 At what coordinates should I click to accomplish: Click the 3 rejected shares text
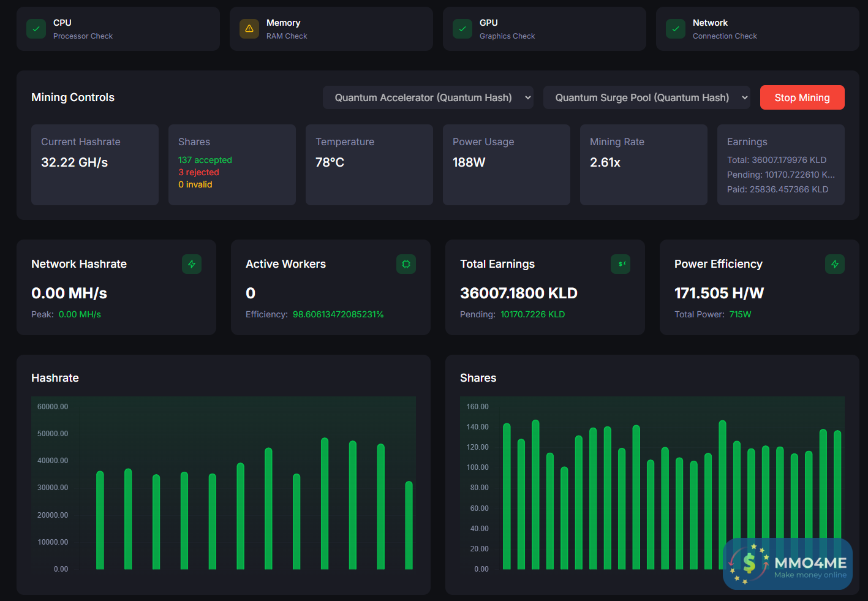[198, 172]
